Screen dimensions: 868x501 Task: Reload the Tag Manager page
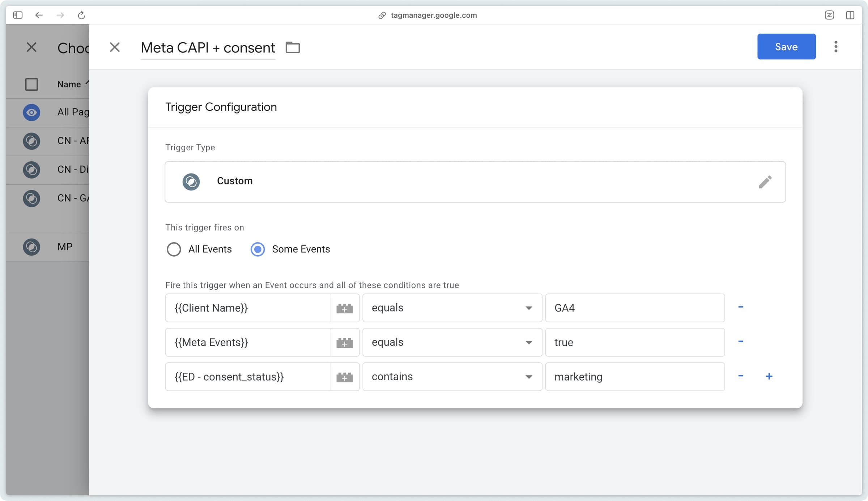(x=81, y=15)
